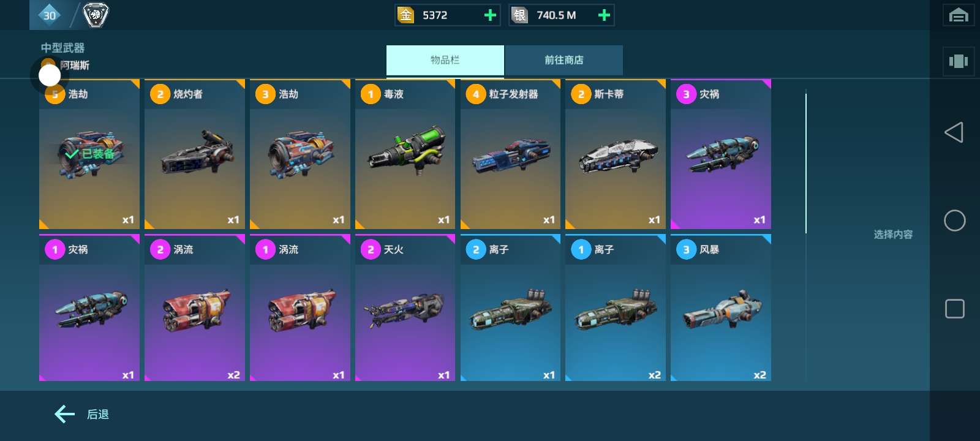Select the 天火 purple weapon card
Image resolution: width=980 pixels, height=441 pixels.
coord(405,307)
